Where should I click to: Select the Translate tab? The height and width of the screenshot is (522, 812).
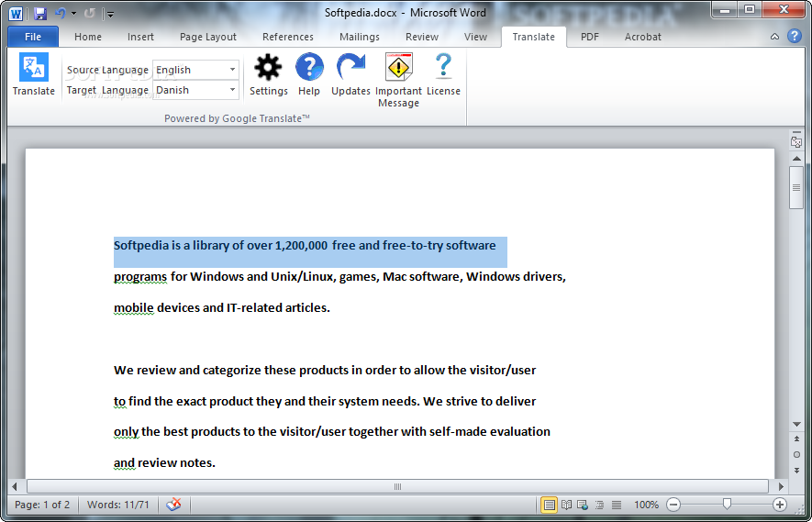click(533, 37)
